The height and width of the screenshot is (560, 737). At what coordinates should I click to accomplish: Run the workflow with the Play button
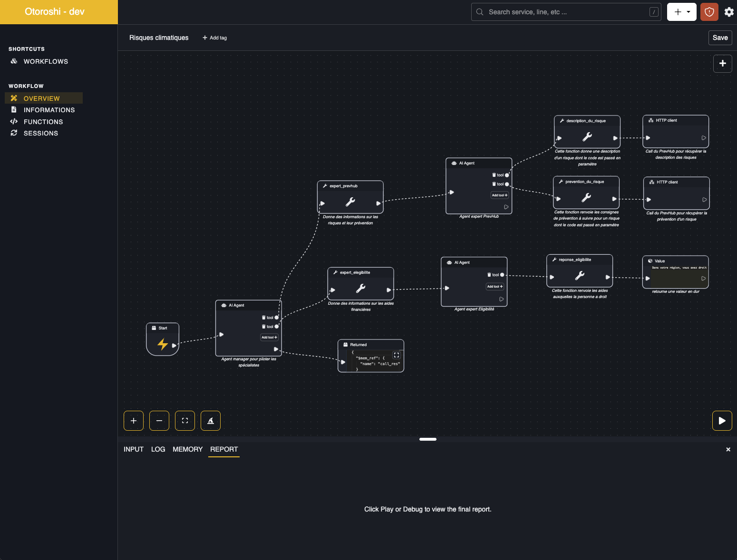(x=722, y=421)
